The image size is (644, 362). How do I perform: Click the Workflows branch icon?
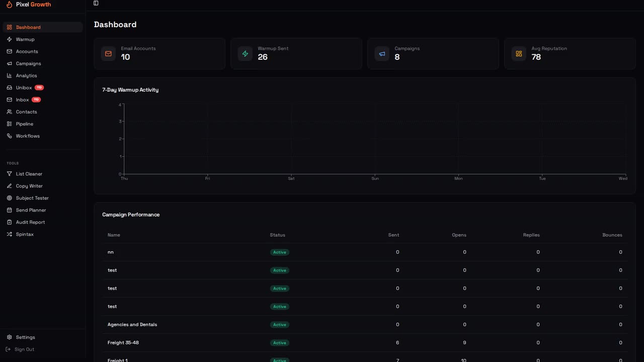click(9, 136)
